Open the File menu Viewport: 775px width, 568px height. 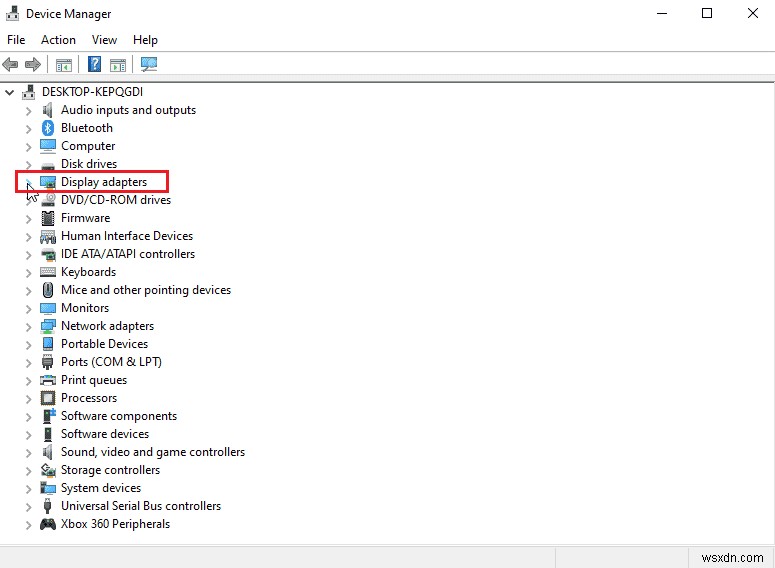coord(16,40)
